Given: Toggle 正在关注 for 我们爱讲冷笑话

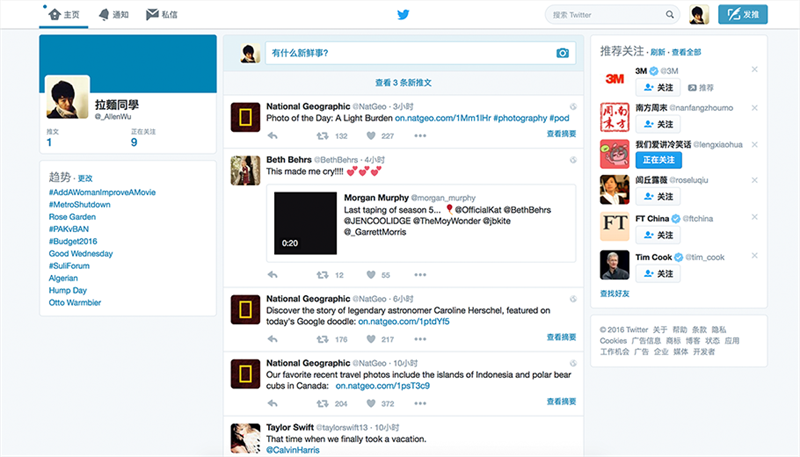Looking at the screenshot, I should pyautogui.click(x=658, y=160).
